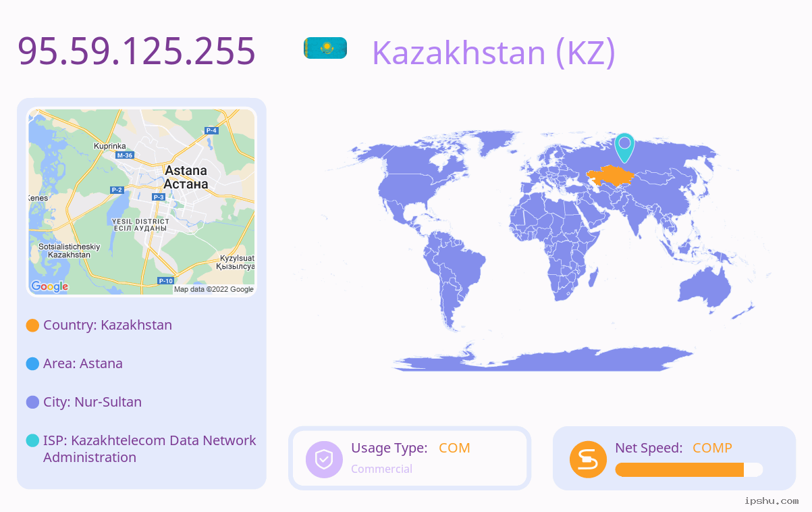Image resolution: width=812 pixels, height=512 pixels.
Task: Click the orange dot beside Country
Action: pyautogui.click(x=32, y=326)
